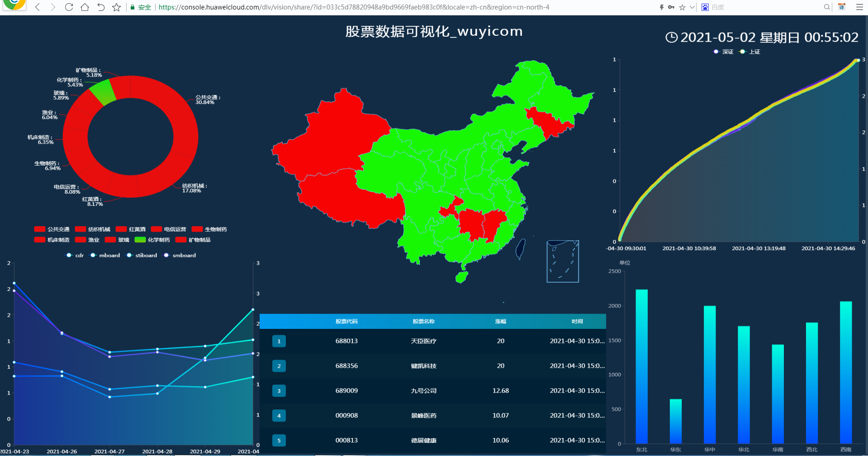Select rank badge 3 in stock table
The image size is (868, 456).
(x=279, y=391)
